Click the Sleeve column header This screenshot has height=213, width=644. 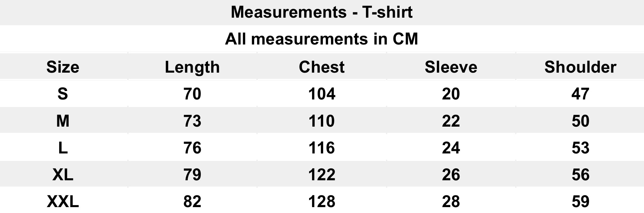tap(451, 67)
